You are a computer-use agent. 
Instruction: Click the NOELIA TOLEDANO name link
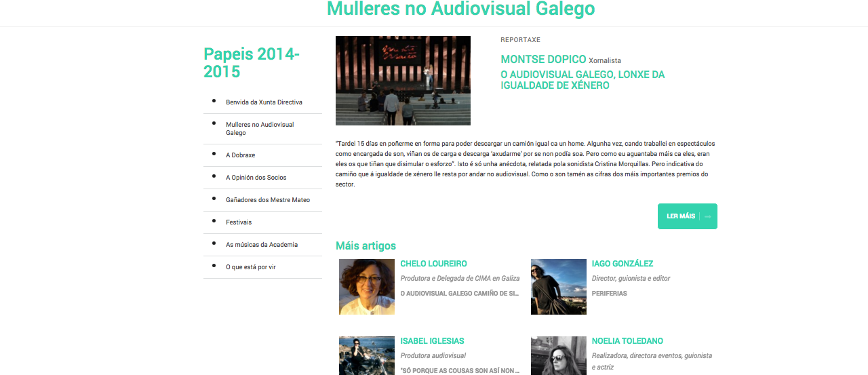tap(627, 341)
